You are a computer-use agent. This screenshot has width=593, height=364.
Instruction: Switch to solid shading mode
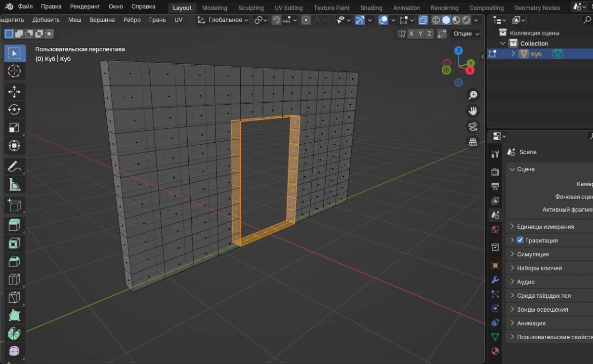446,20
